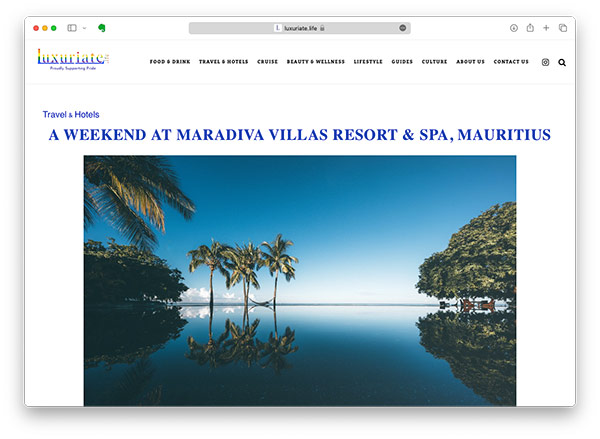Click the Maradiva infinity pool image

coord(300,281)
